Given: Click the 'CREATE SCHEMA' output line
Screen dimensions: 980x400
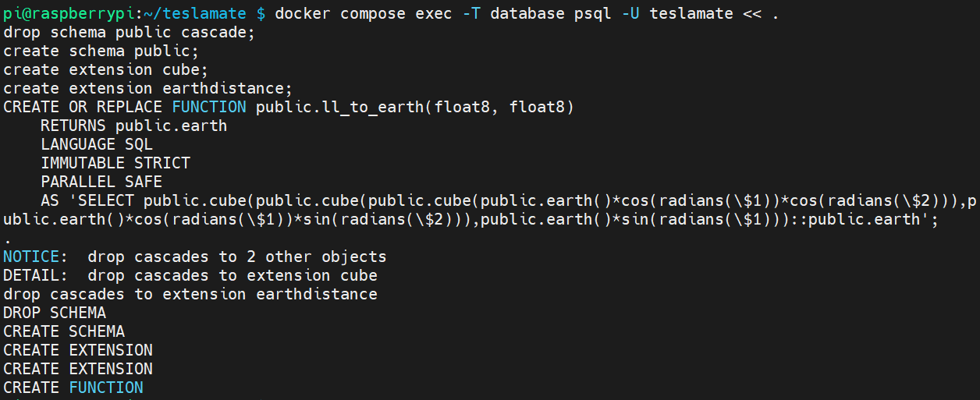Looking at the screenshot, I should click(64, 331).
